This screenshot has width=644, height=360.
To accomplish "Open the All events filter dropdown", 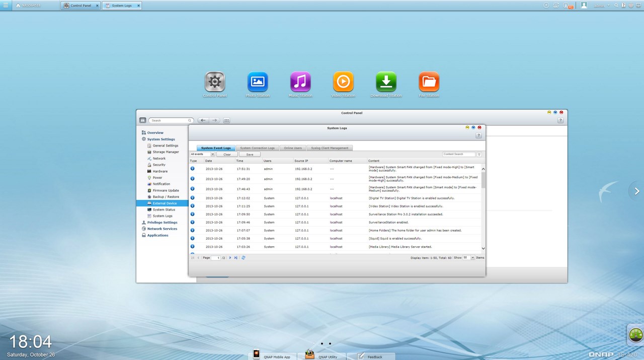I will point(202,155).
